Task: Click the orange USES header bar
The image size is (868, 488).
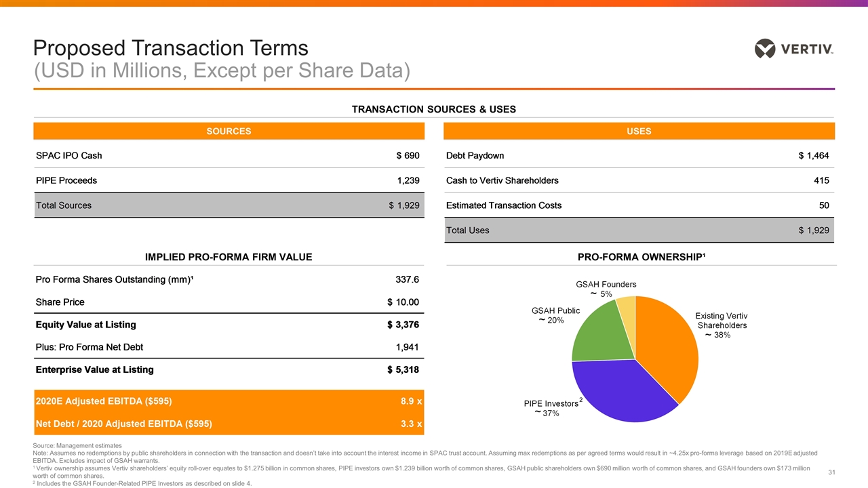Action: pos(639,131)
